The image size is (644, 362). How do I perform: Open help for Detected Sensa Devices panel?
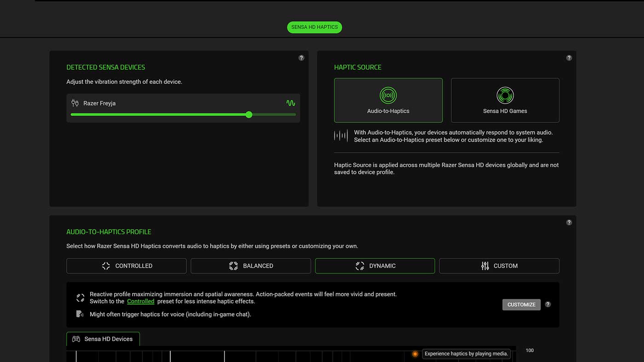point(301,58)
